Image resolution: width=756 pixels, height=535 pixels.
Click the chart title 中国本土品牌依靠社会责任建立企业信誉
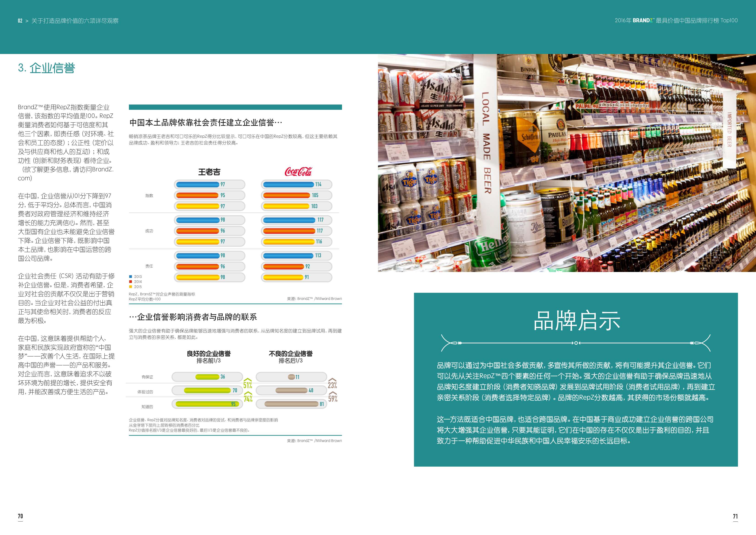[206, 123]
